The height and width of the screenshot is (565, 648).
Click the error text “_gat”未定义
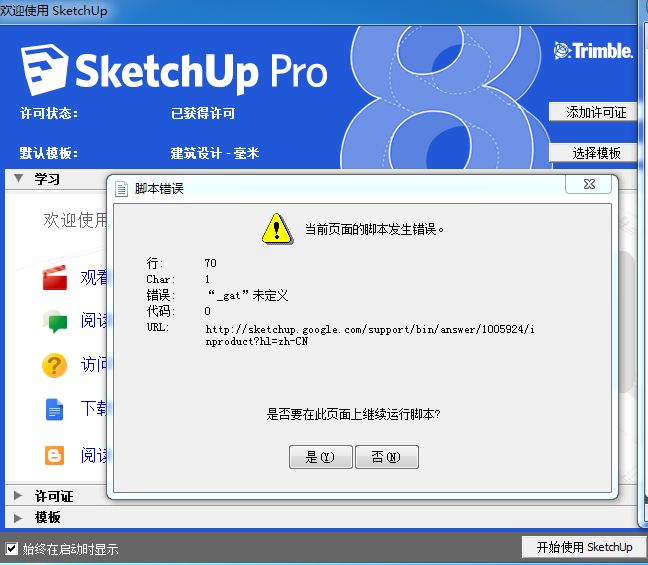pos(248,295)
